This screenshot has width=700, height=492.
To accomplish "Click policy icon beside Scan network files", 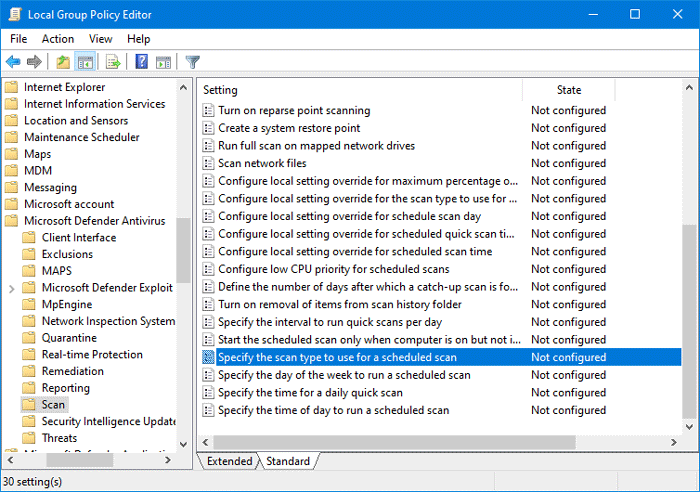I will pyautogui.click(x=208, y=163).
